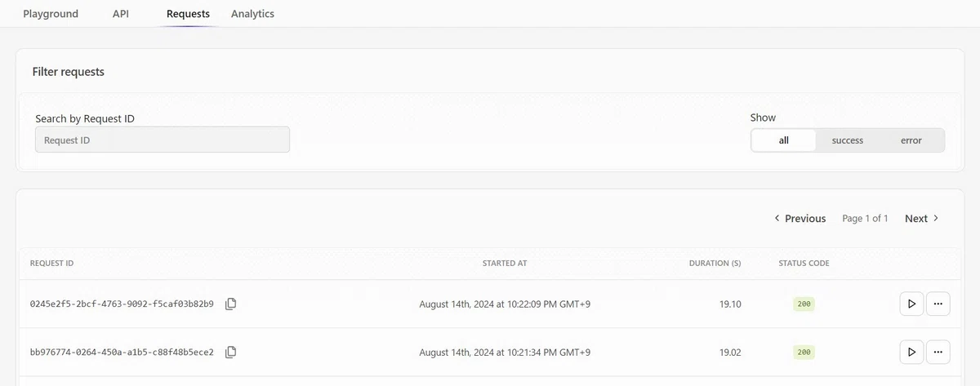This screenshot has height=386, width=980.
Task: Click the 200 status badge in second row
Action: [804, 353]
